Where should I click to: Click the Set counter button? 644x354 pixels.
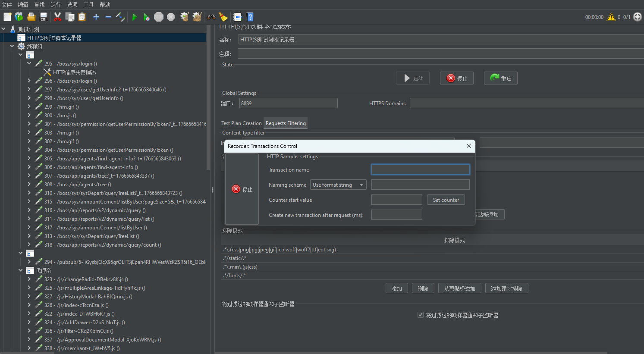(x=446, y=200)
